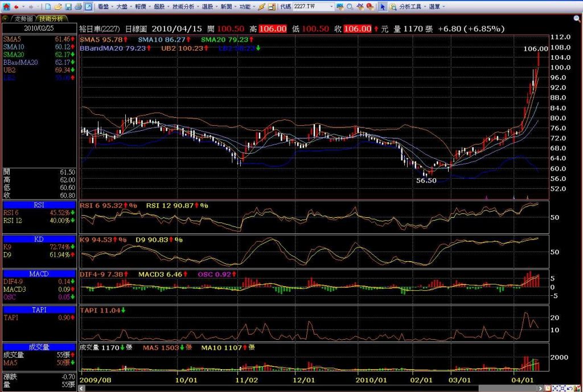Open the 技術分析 toolbar menu

(186, 7)
